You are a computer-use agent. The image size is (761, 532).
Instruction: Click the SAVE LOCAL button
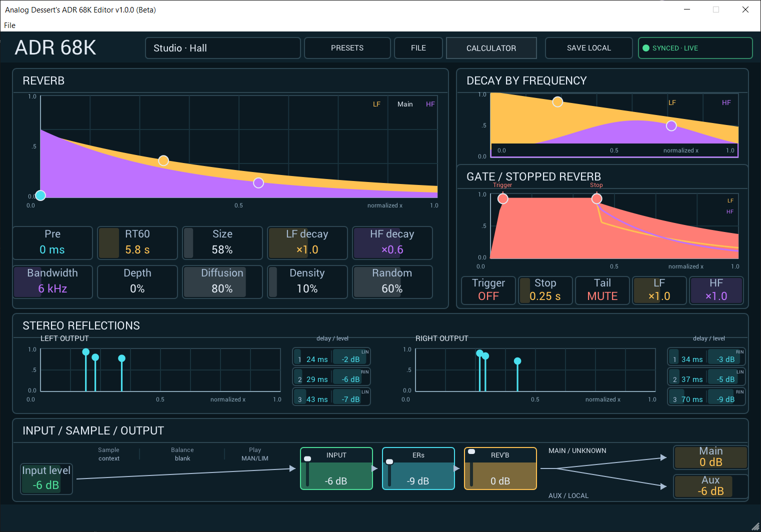[x=589, y=48]
